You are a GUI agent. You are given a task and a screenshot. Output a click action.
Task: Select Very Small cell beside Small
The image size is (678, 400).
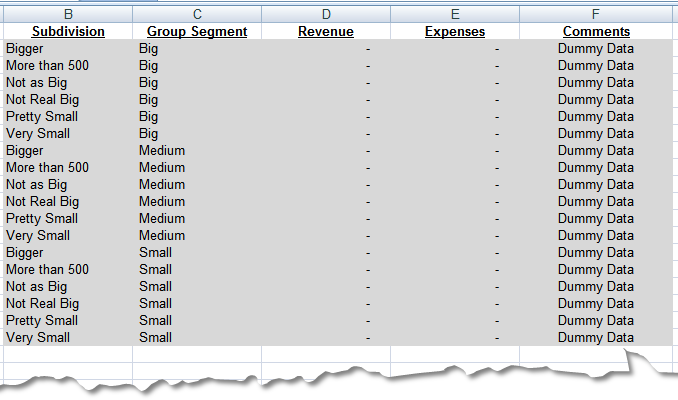pyautogui.click(x=68, y=337)
